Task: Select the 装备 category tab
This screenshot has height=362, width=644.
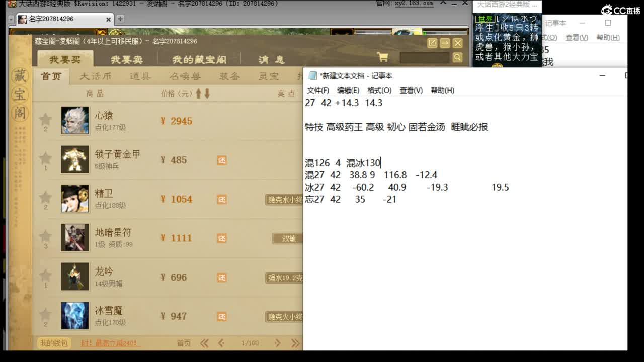Action: tap(229, 76)
